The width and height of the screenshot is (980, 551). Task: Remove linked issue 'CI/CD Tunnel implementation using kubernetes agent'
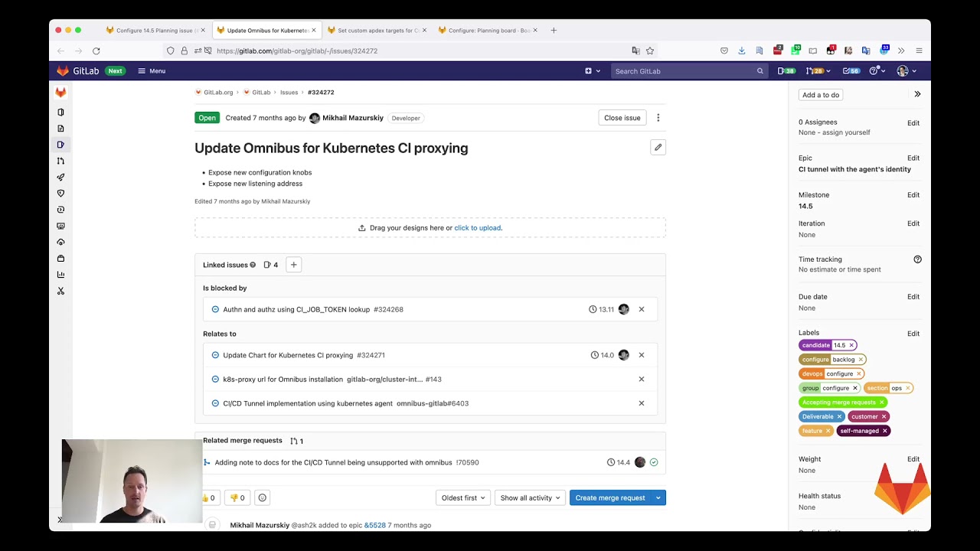(642, 403)
